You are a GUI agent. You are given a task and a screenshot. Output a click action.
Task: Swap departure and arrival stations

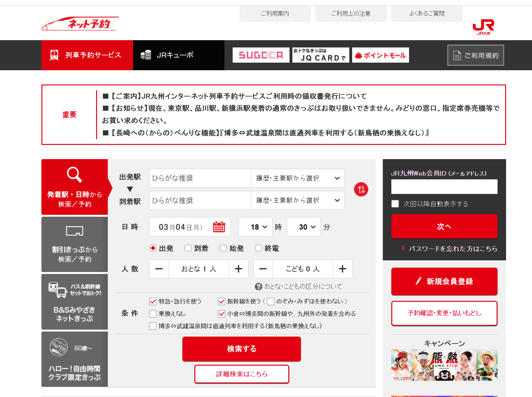[361, 189]
